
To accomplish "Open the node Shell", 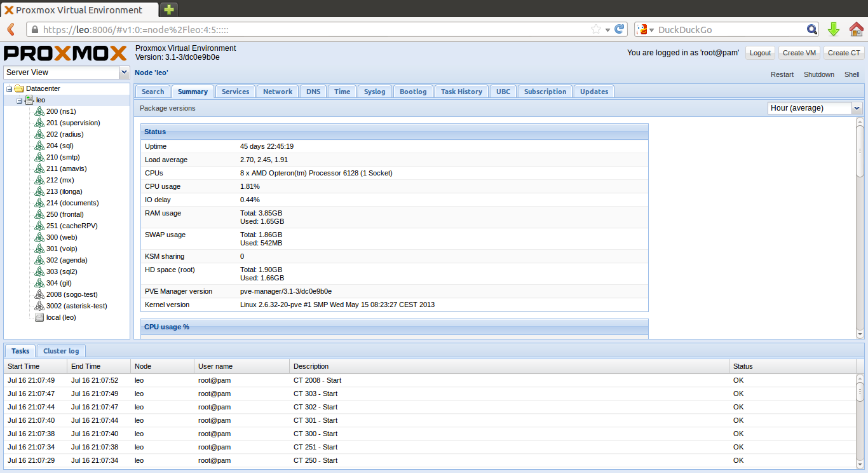I will coord(851,74).
